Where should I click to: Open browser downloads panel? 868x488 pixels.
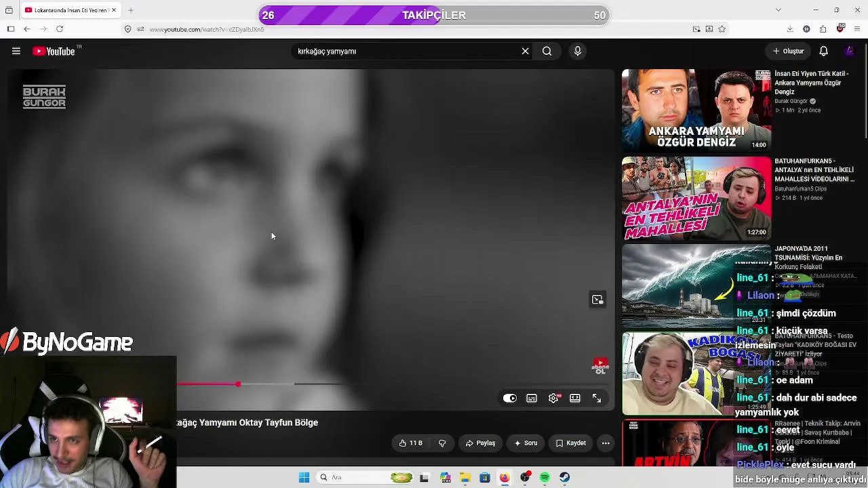click(x=790, y=29)
